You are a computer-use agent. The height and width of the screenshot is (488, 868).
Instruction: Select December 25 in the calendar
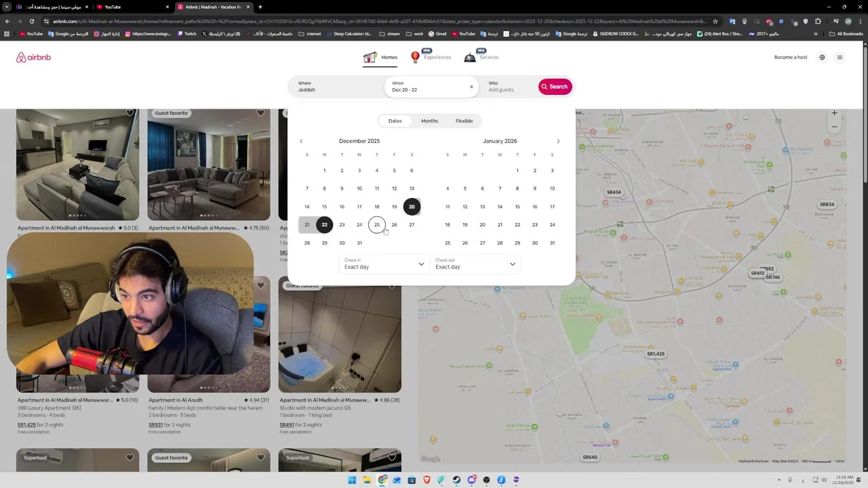pyautogui.click(x=377, y=224)
